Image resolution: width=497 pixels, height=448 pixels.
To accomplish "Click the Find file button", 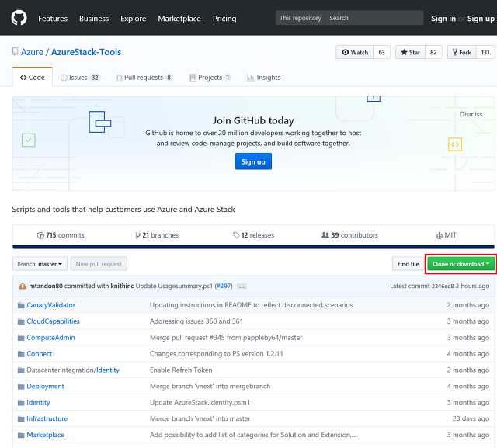I will (x=408, y=264).
